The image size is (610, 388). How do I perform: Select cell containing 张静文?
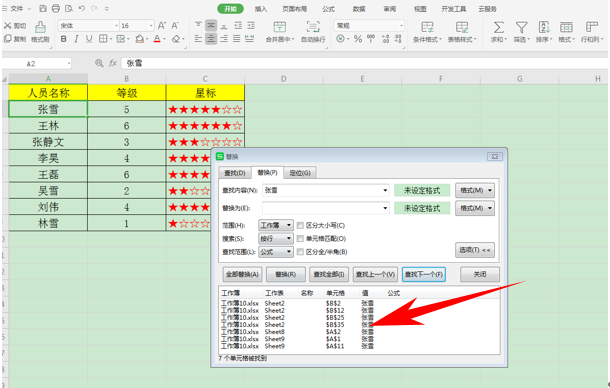(48, 142)
